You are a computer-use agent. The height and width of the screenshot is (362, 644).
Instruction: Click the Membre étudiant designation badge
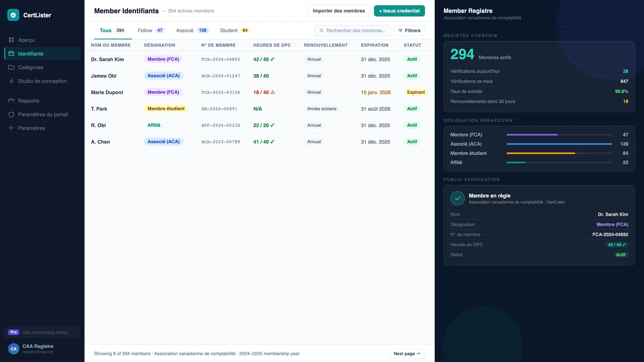click(x=166, y=109)
